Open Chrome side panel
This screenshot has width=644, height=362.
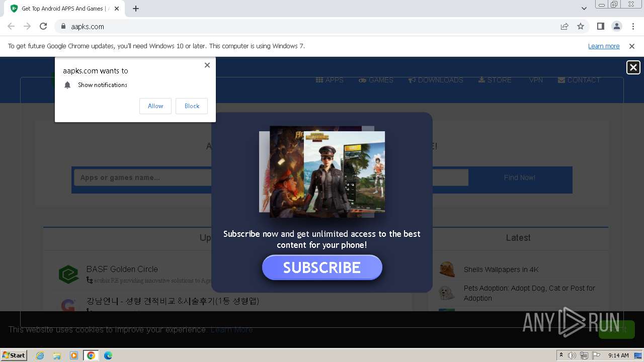pos(601,26)
